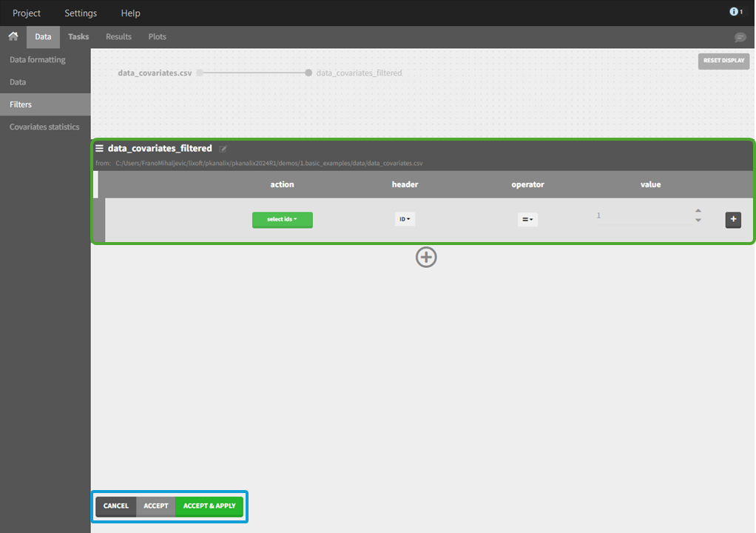Decrease the value with down arrow

click(x=698, y=221)
